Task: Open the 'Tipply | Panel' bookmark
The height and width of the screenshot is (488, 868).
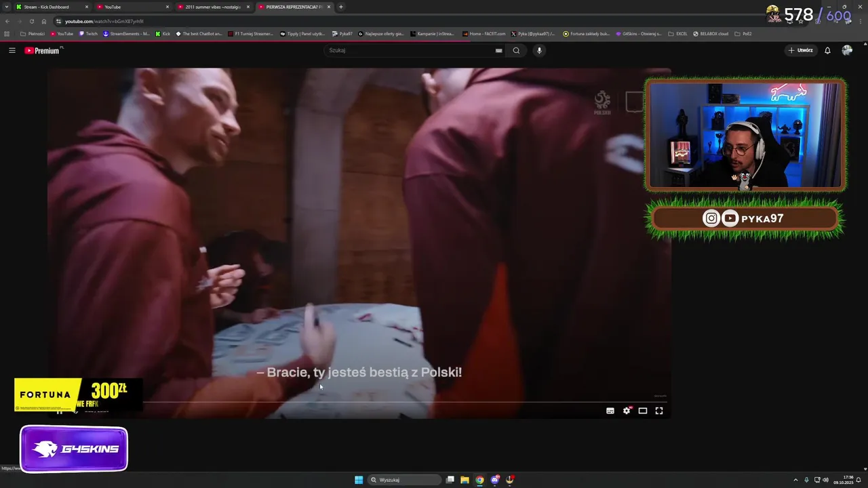Action: 302,34
